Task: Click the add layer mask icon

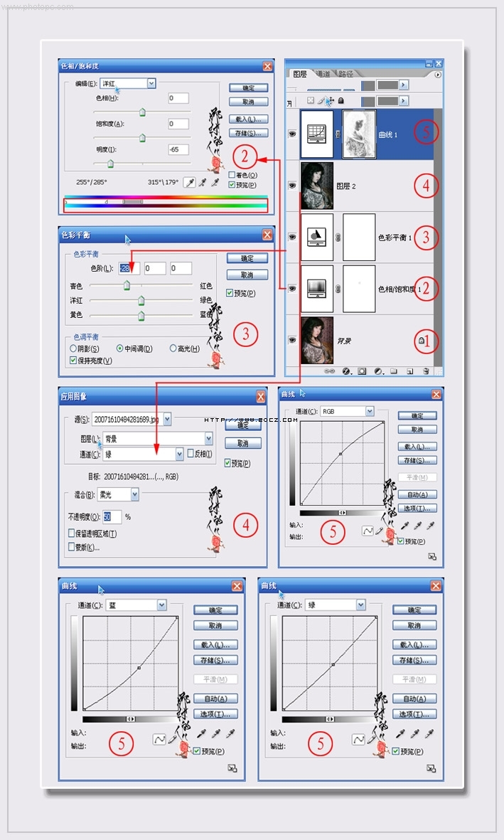Action: pyautogui.click(x=362, y=371)
